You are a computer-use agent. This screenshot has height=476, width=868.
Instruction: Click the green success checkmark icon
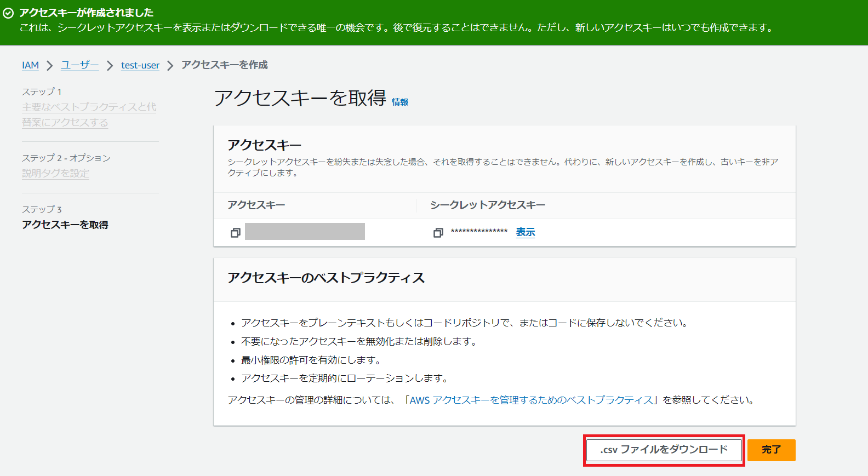[x=8, y=13]
